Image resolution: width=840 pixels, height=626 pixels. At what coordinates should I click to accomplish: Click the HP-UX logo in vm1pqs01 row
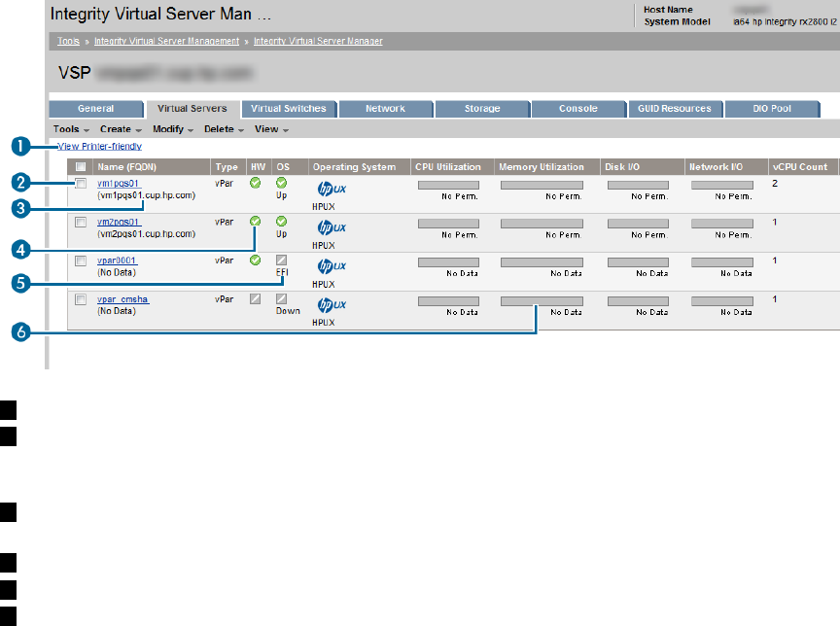click(332, 187)
